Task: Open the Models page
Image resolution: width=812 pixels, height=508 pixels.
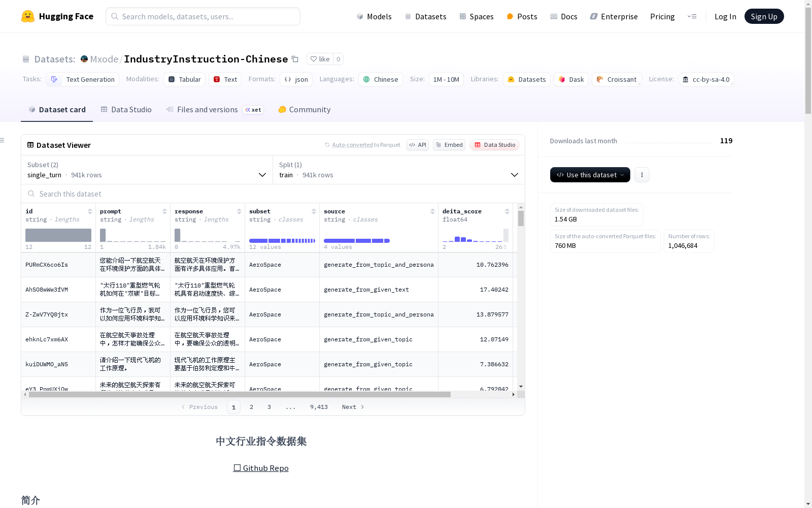Action: pos(374,16)
